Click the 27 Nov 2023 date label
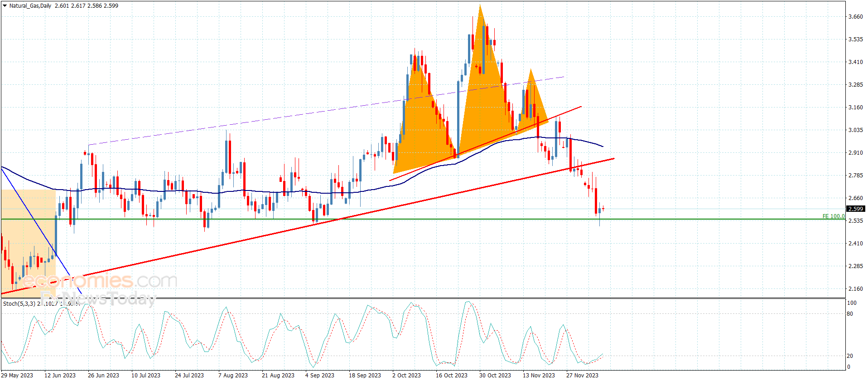Image resolution: width=868 pixels, height=381 pixels. 582,375
